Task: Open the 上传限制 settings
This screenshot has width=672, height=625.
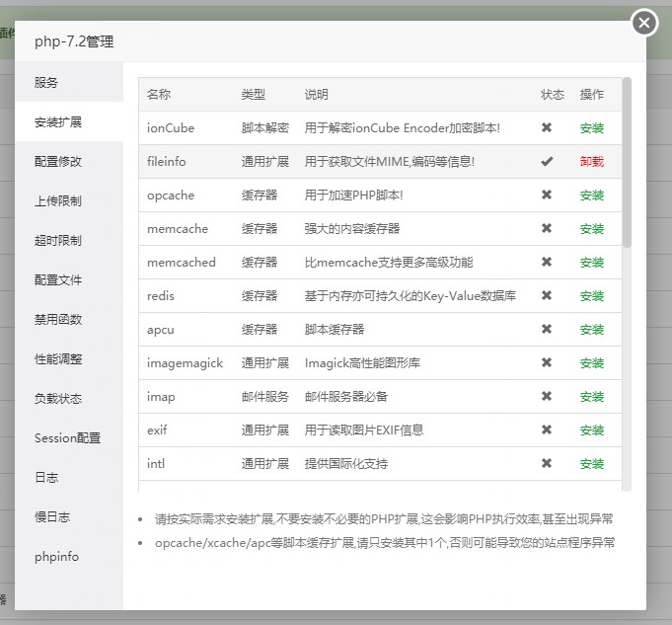Action: (x=58, y=201)
